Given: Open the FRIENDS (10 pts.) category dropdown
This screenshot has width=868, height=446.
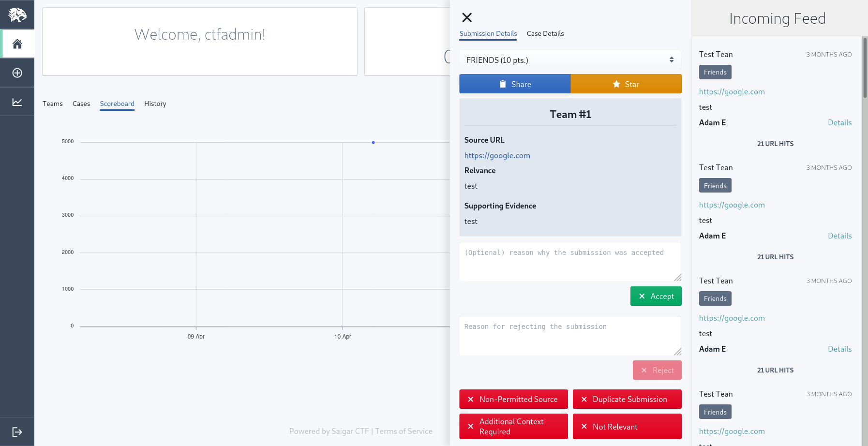Looking at the screenshot, I should tap(570, 60).
